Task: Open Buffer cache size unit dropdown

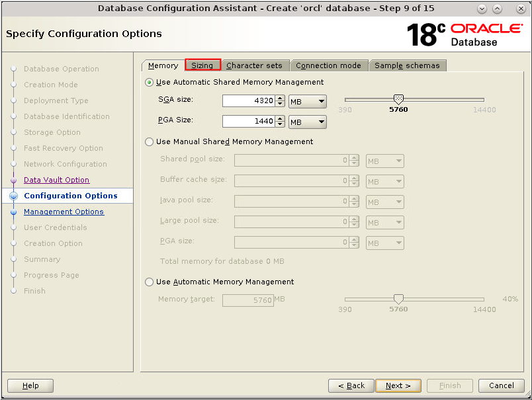Action: [384, 182]
